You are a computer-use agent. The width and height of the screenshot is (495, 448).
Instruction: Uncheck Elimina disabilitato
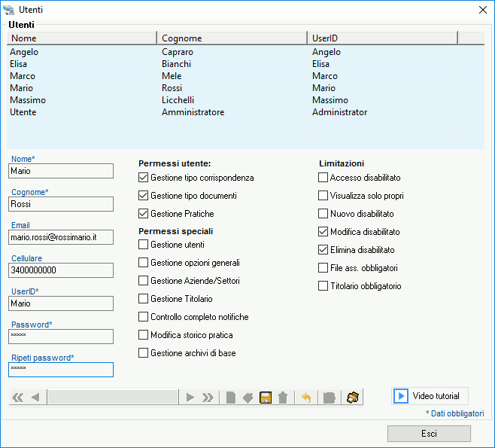tap(323, 250)
